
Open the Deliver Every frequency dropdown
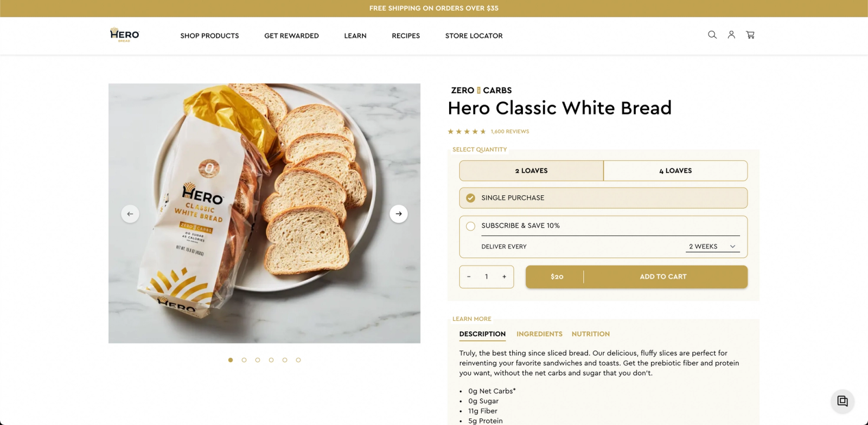(712, 246)
